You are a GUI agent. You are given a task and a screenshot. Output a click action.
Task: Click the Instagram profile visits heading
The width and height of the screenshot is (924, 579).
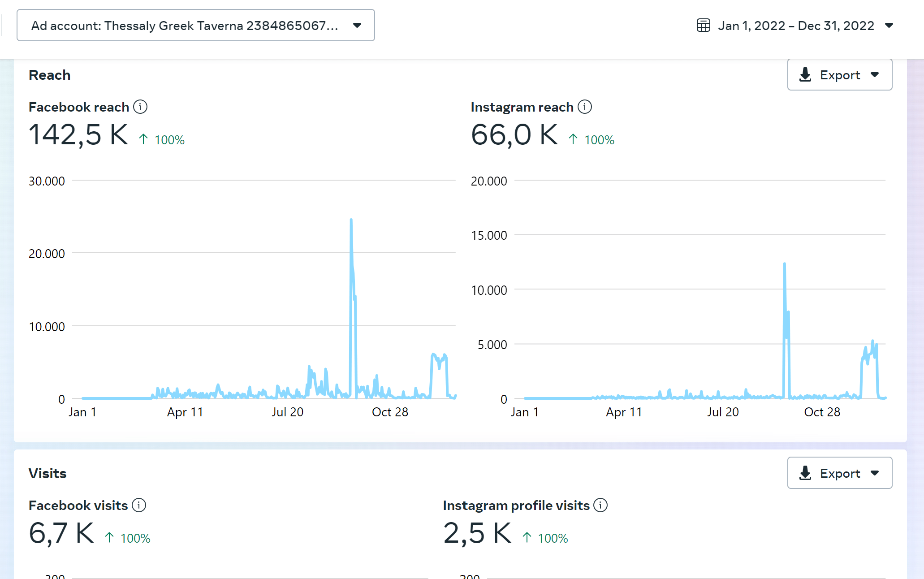516,505
